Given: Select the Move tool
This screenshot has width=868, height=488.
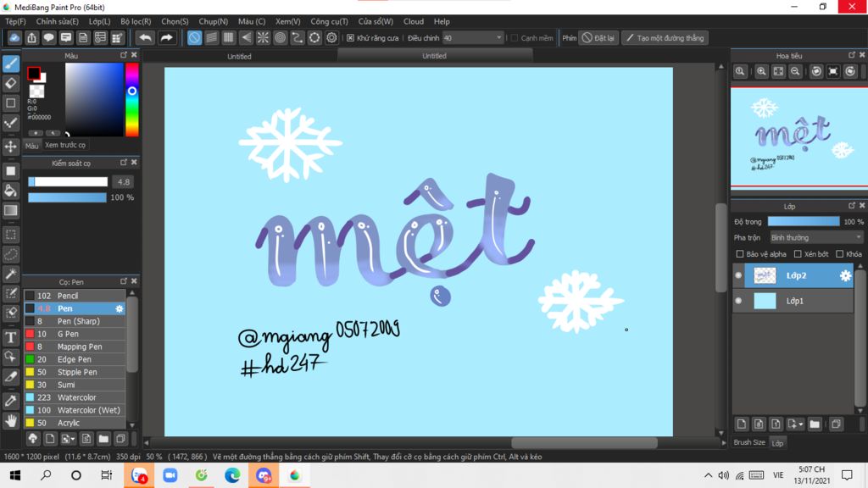Looking at the screenshot, I should coord(10,147).
